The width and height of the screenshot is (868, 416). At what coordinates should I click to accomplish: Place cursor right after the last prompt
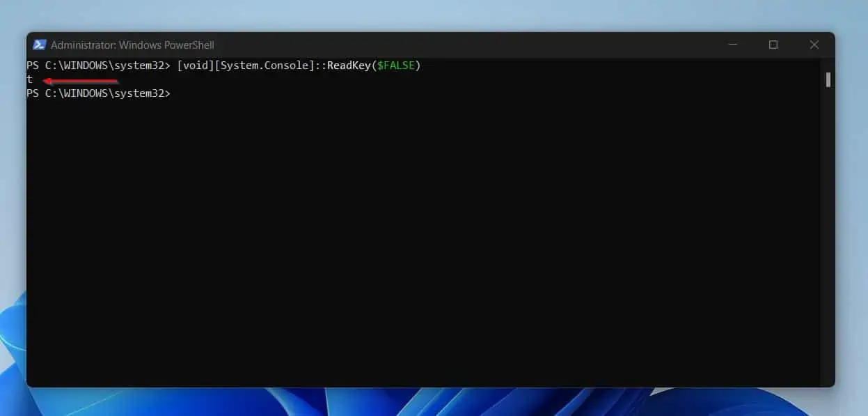(175, 93)
